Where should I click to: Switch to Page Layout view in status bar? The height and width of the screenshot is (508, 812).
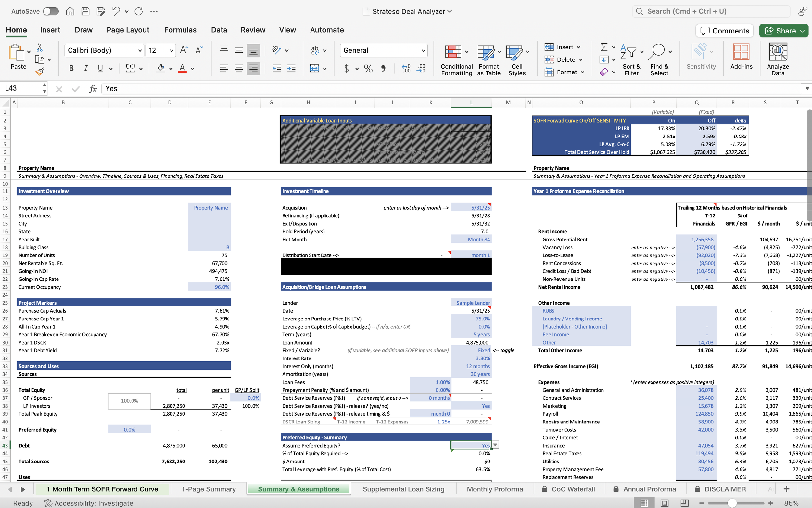point(664,503)
